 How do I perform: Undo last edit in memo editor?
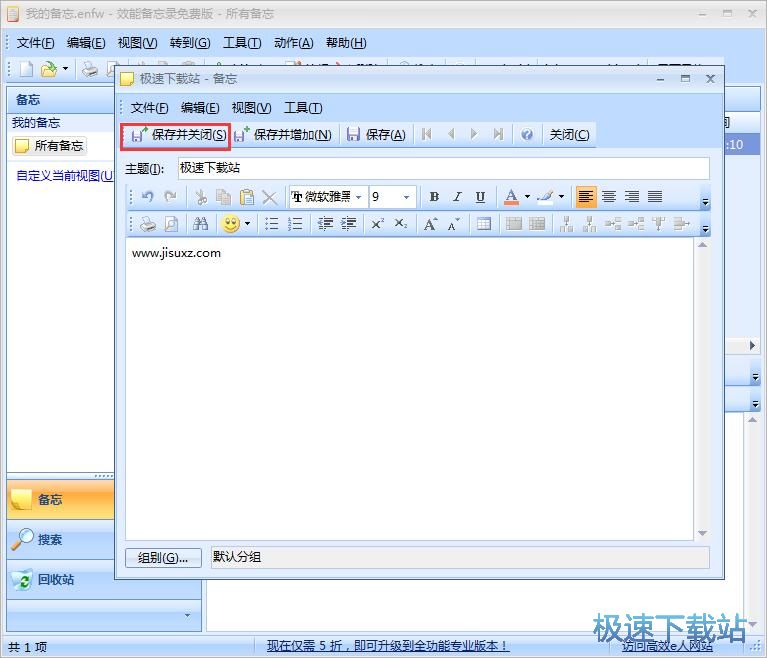tap(148, 197)
